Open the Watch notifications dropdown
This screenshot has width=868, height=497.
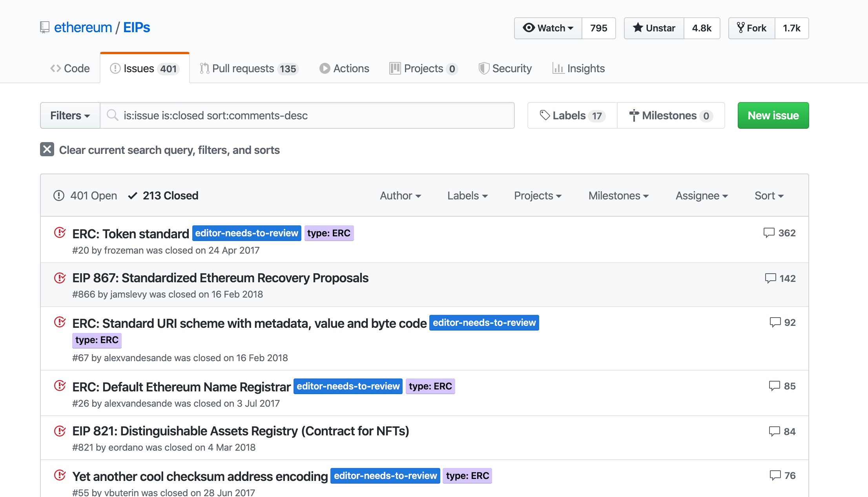pyautogui.click(x=548, y=28)
